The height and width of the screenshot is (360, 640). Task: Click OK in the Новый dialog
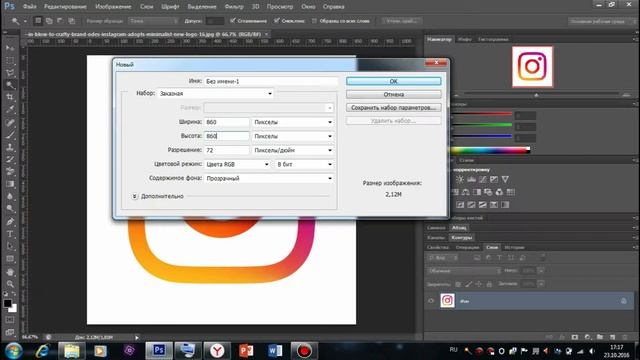point(393,81)
